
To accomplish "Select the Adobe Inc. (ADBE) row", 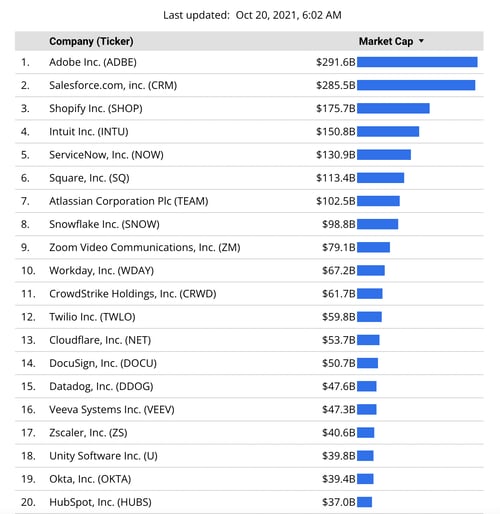I will click(249, 62).
